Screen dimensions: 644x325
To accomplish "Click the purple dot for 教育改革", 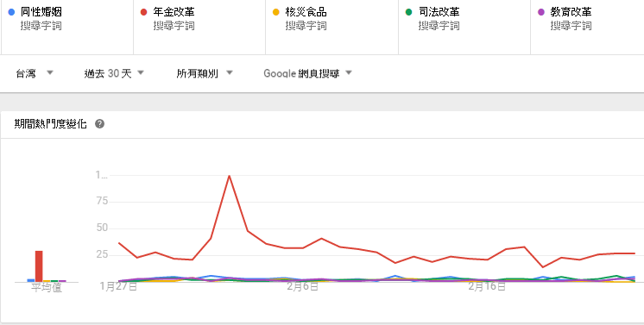I will pyautogui.click(x=541, y=12).
